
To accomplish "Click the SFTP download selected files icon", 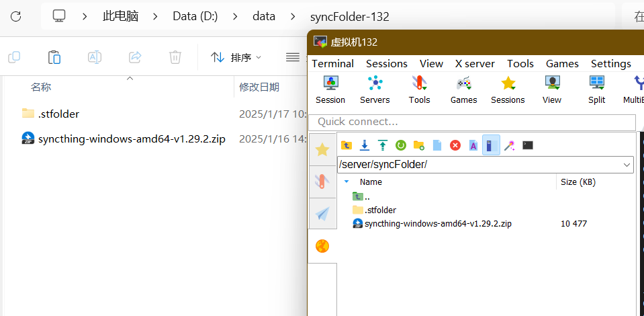I will coord(365,145).
